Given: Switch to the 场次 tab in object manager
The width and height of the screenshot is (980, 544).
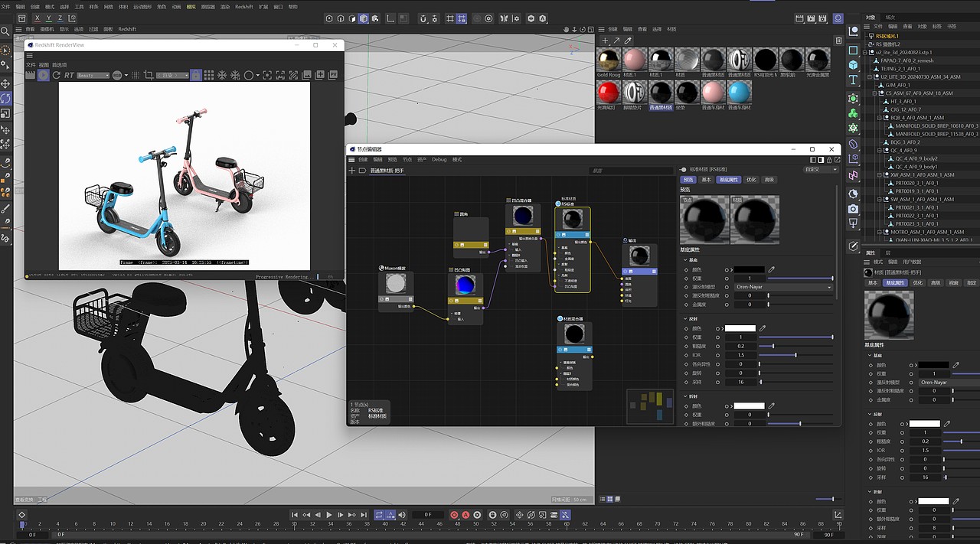Looking at the screenshot, I should [x=890, y=17].
